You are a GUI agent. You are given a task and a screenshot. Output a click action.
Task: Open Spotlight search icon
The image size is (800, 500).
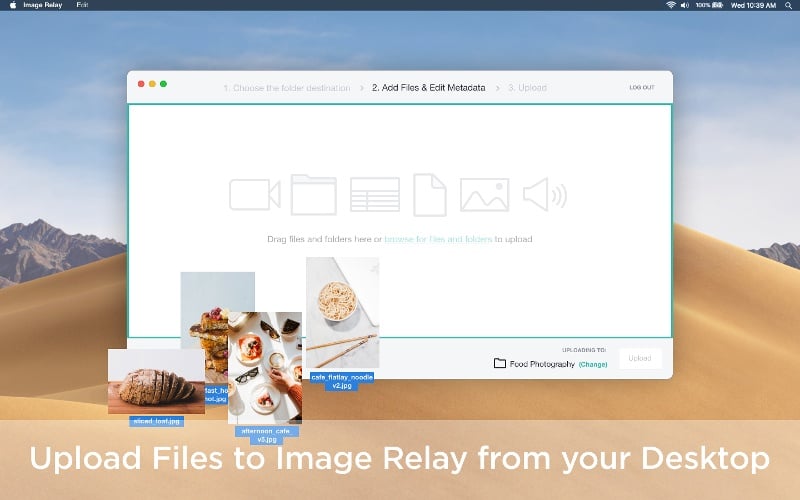point(788,5)
